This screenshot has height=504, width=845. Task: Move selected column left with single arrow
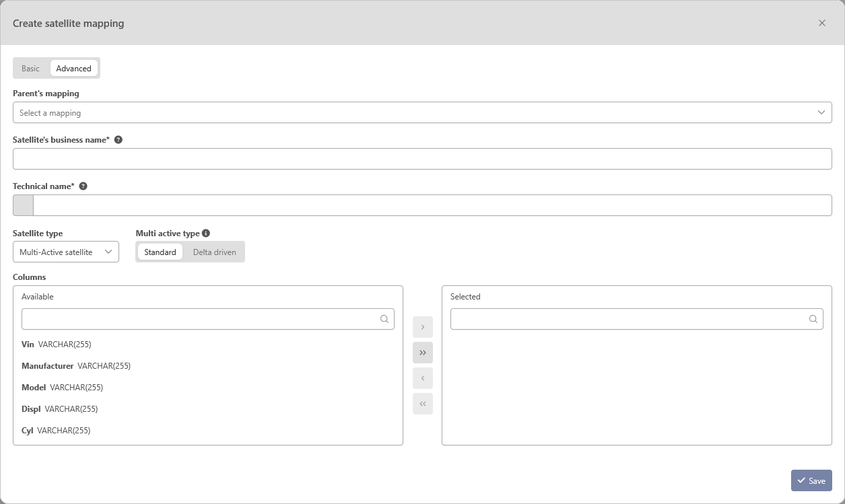coord(423,378)
